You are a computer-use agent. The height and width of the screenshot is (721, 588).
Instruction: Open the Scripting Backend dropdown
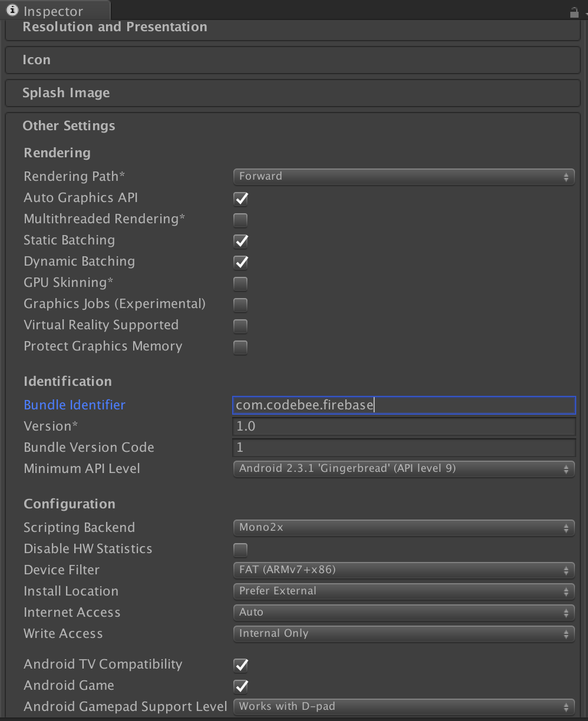click(x=404, y=528)
